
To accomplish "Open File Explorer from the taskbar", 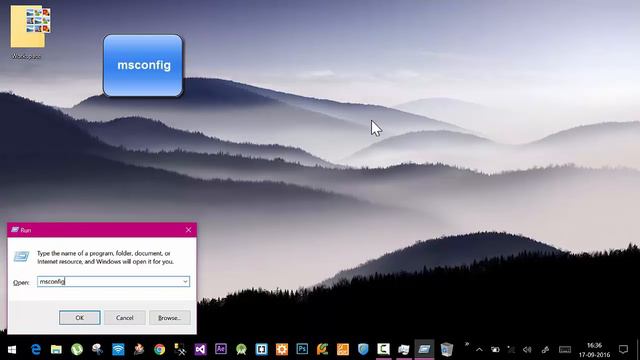I will coord(56,349).
